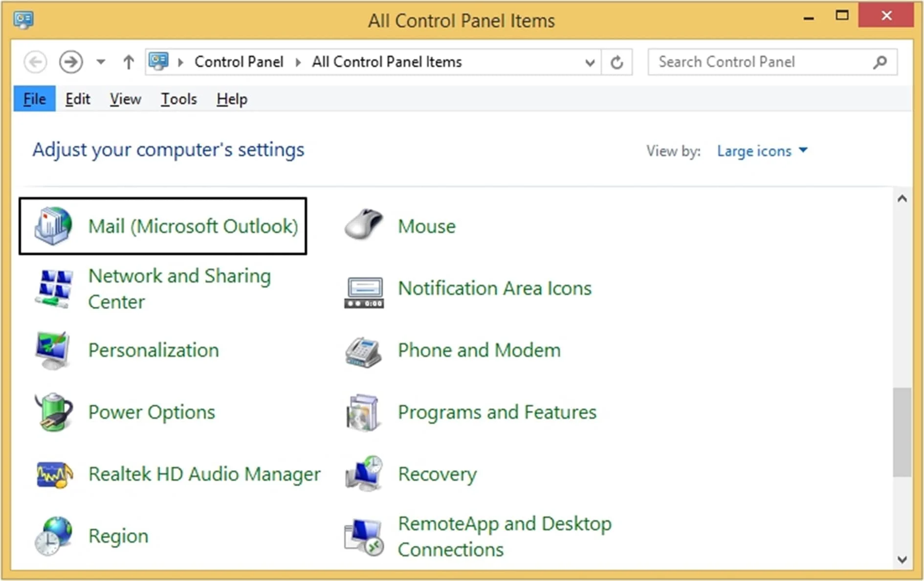
Task: Click the Mouse link text
Action: (x=426, y=226)
